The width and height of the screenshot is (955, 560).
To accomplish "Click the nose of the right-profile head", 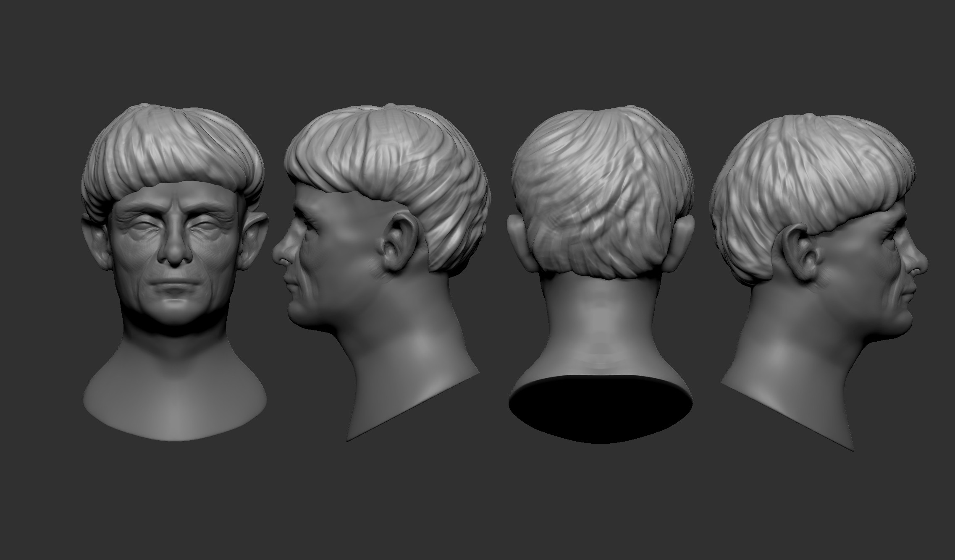I will (918, 262).
